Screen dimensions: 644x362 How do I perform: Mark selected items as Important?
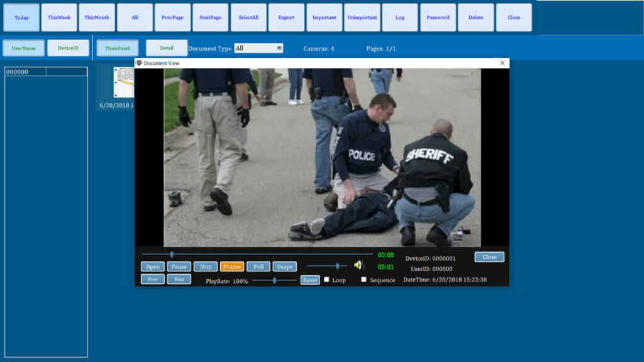click(x=324, y=17)
